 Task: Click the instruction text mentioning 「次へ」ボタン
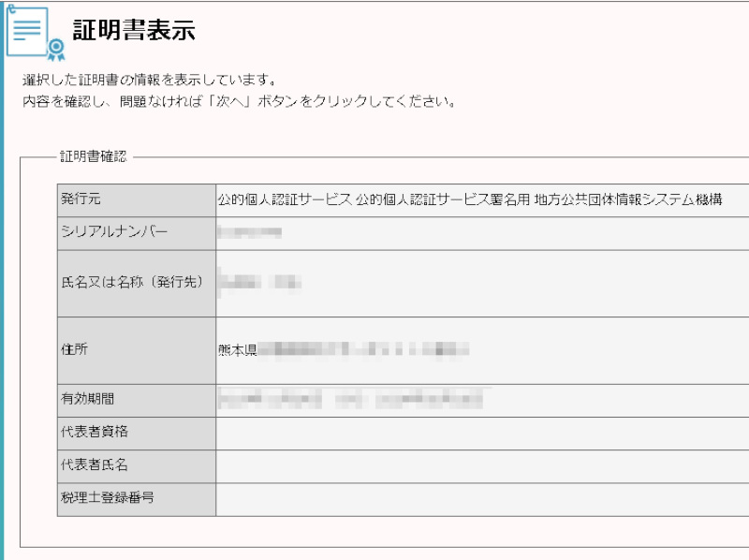coord(239,100)
